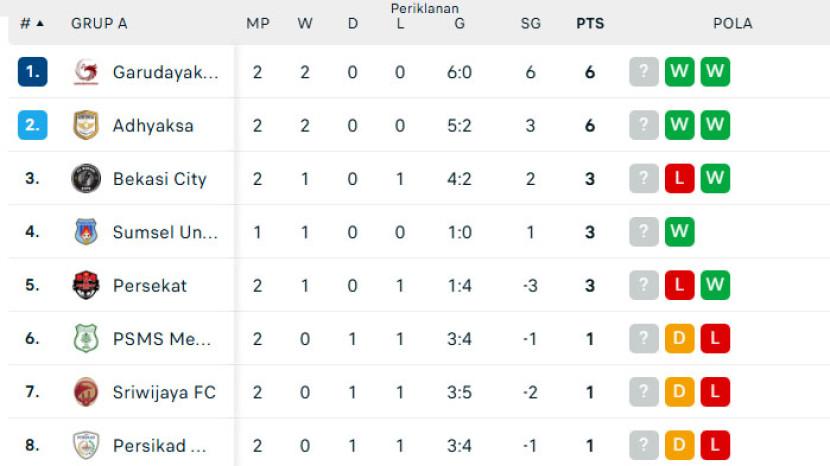Click Adhyaksa's upcoming match question-mark badge
Image resolution: width=830 pixels, height=466 pixels.
[x=644, y=125]
